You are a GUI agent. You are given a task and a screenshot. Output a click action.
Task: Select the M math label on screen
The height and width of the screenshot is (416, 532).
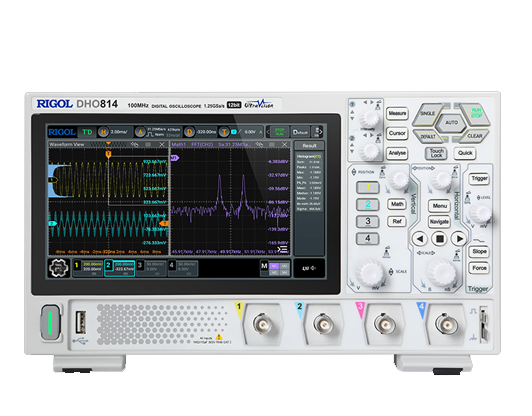tap(264, 266)
